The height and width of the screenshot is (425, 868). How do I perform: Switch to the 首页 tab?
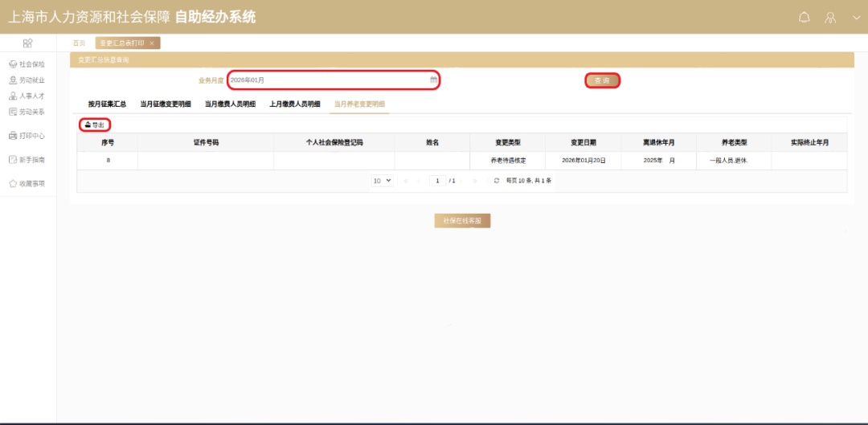click(x=79, y=43)
